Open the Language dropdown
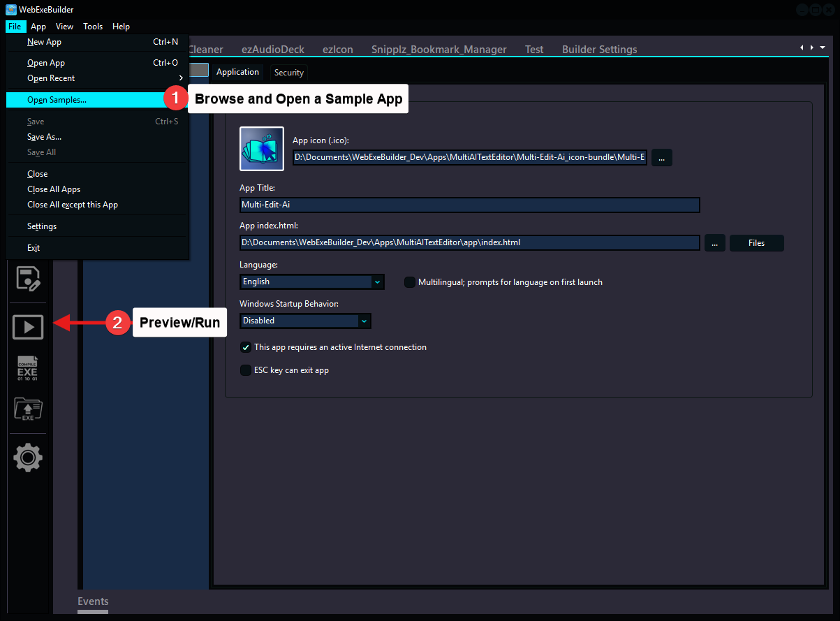The height and width of the screenshot is (621, 840). pyautogui.click(x=376, y=282)
